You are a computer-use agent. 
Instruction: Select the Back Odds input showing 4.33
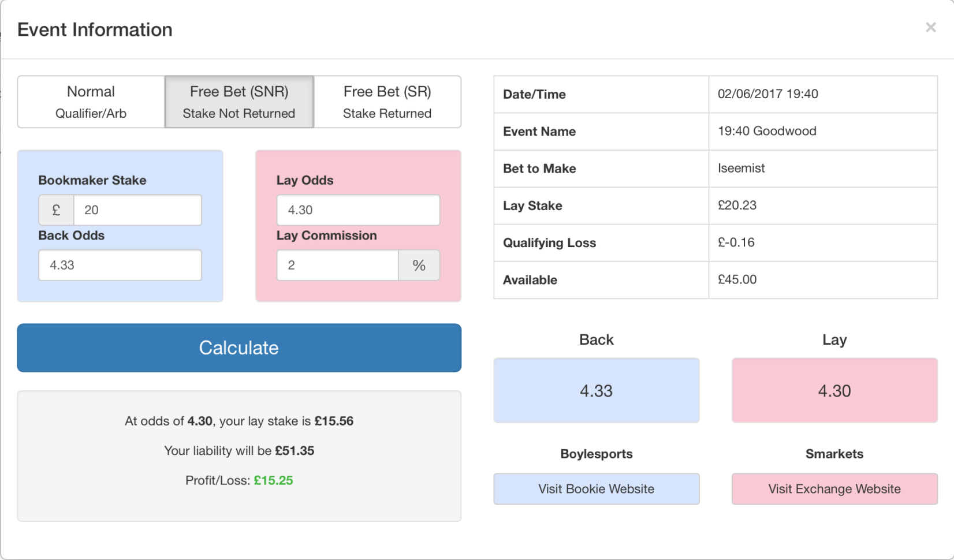(120, 265)
